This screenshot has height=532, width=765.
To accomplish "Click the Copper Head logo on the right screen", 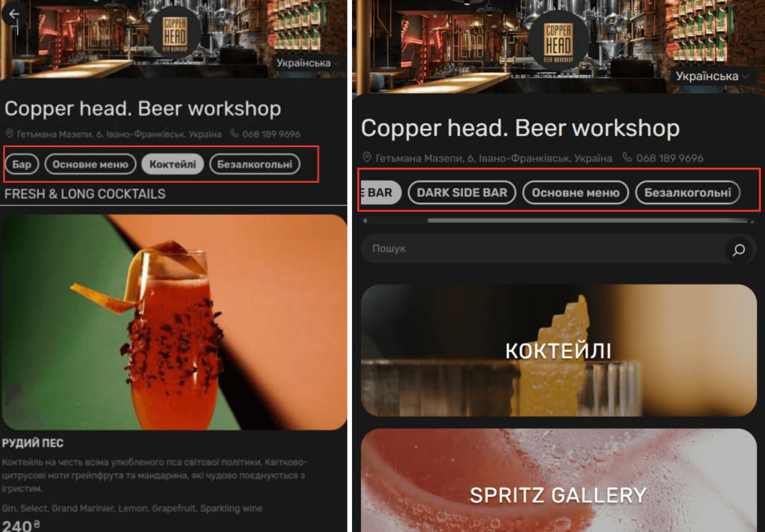I will [559, 41].
